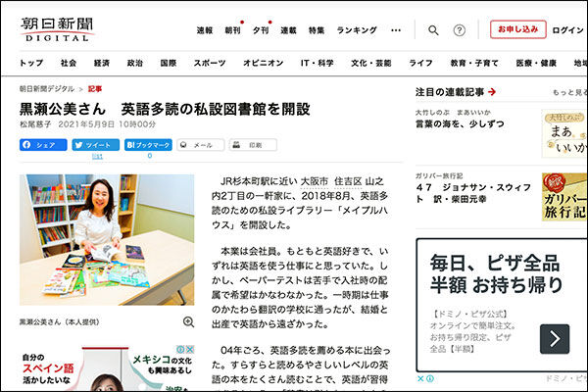Open the help question mark icon
Screen dimensions: 588x392
[460, 30]
